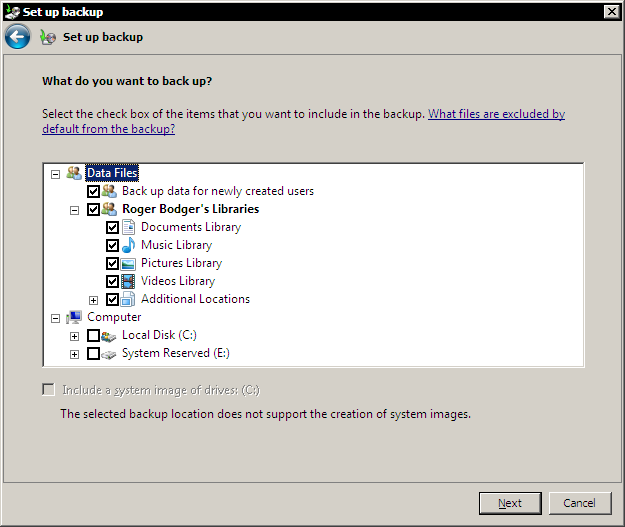625x527 pixels.
Task: Click the Next button
Action: coord(510,503)
